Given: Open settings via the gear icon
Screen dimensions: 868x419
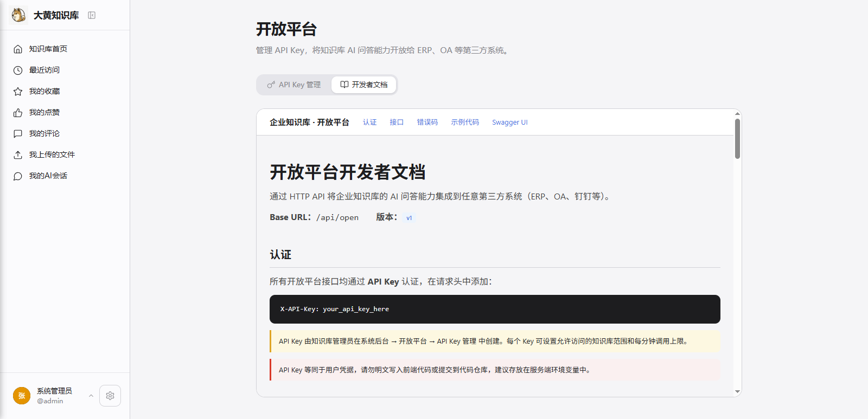Looking at the screenshot, I should (110, 396).
